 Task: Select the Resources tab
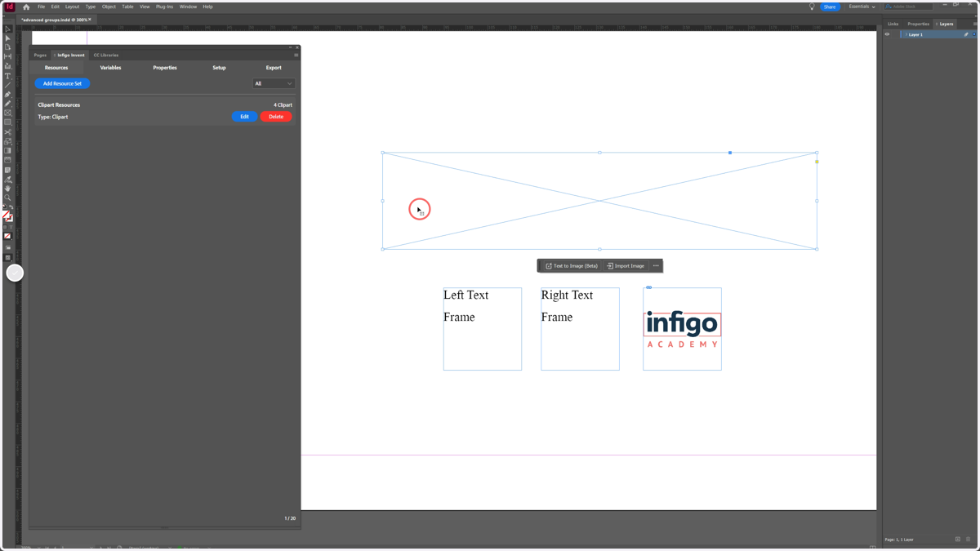tap(56, 68)
